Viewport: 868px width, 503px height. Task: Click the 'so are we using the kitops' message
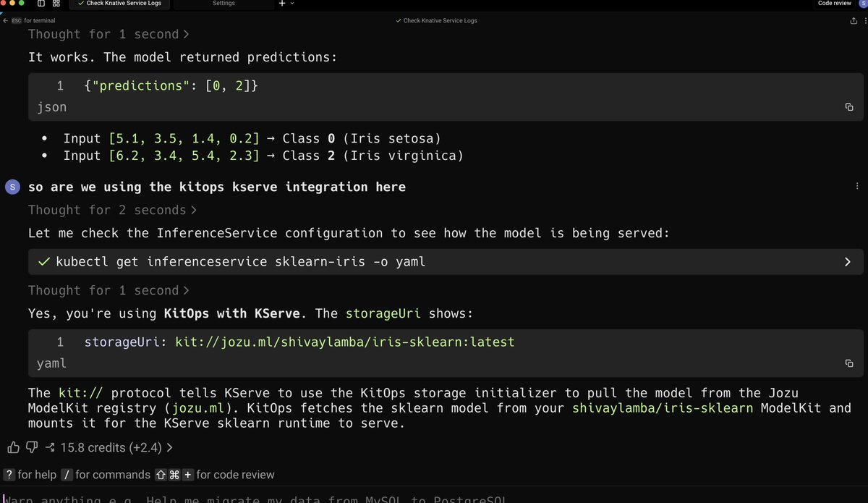(x=217, y=187)
